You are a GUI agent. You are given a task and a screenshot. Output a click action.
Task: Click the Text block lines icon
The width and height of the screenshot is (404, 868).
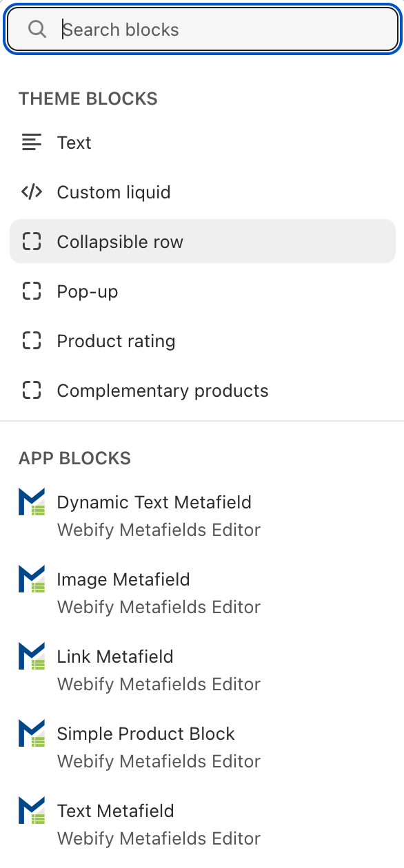pyautogui.click(x=32, y=143)
